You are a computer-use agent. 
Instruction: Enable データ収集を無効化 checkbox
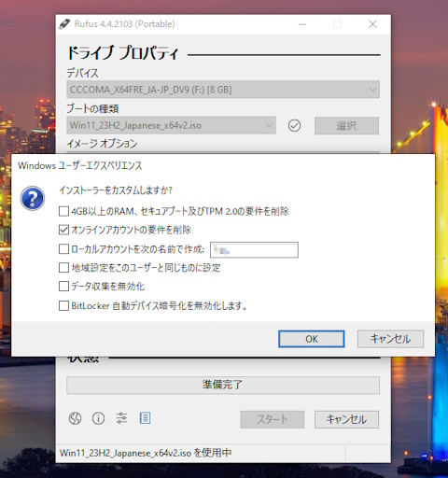tap(63, 287)
